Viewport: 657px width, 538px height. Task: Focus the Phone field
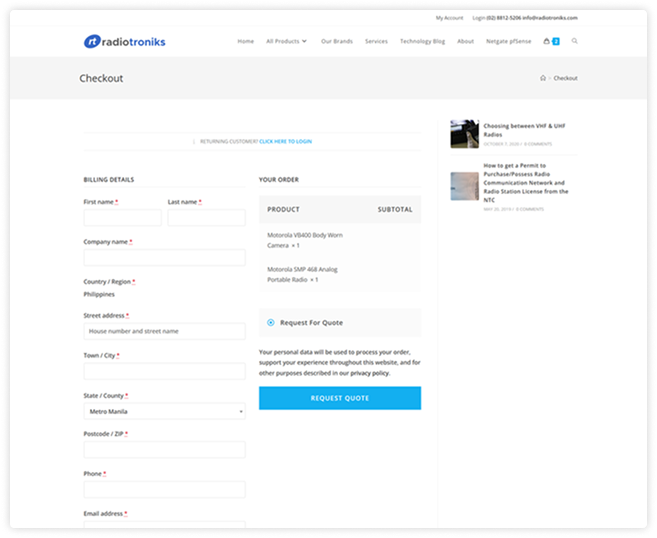[164, 489]
